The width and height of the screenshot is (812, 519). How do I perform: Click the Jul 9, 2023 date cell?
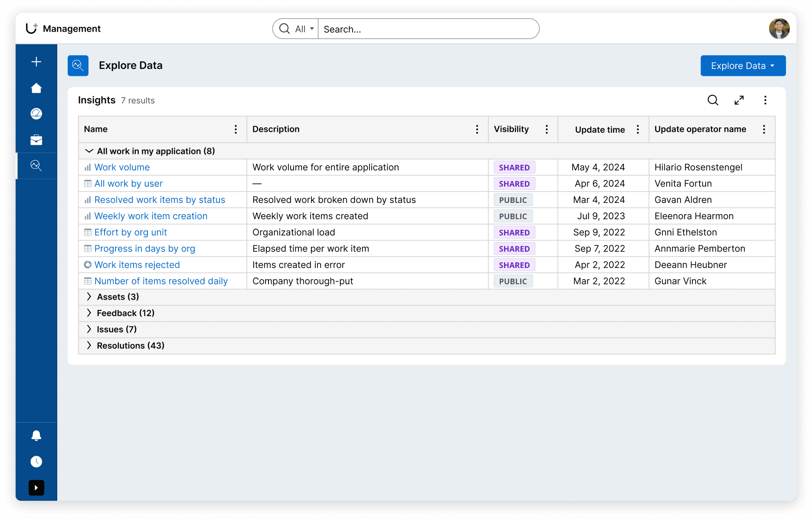601,216
